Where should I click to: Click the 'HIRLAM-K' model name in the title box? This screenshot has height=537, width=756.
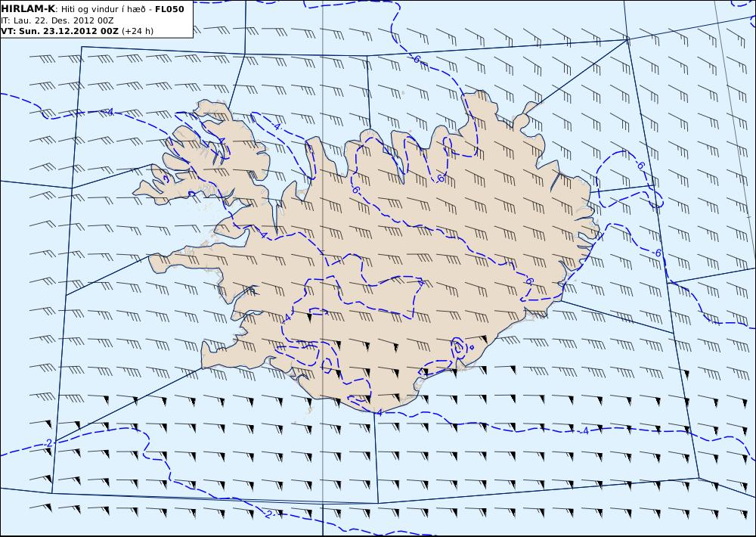[28, 9]
